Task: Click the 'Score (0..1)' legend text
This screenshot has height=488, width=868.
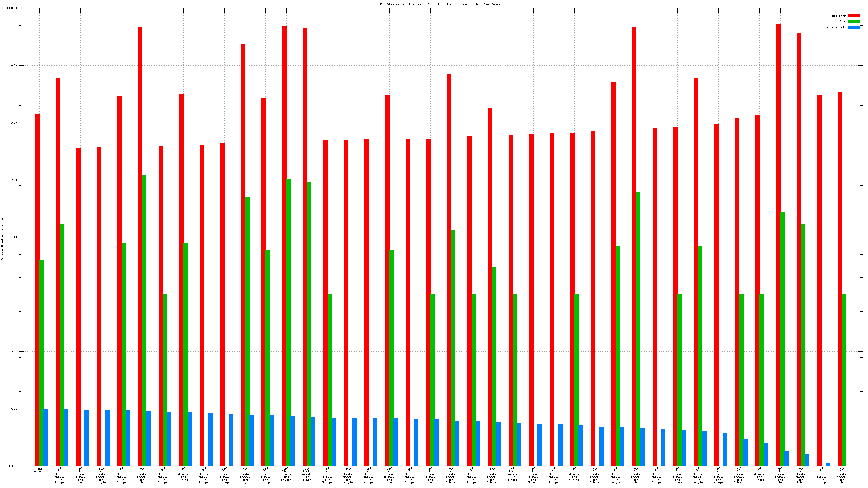Action: tap(835, 27)
